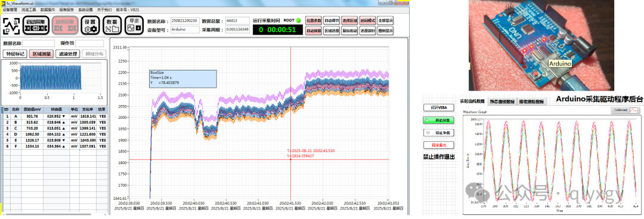Click the 停止采集 button in Arduino panel
The width and height of the screenshot is (644, 219).
(439, 132)
